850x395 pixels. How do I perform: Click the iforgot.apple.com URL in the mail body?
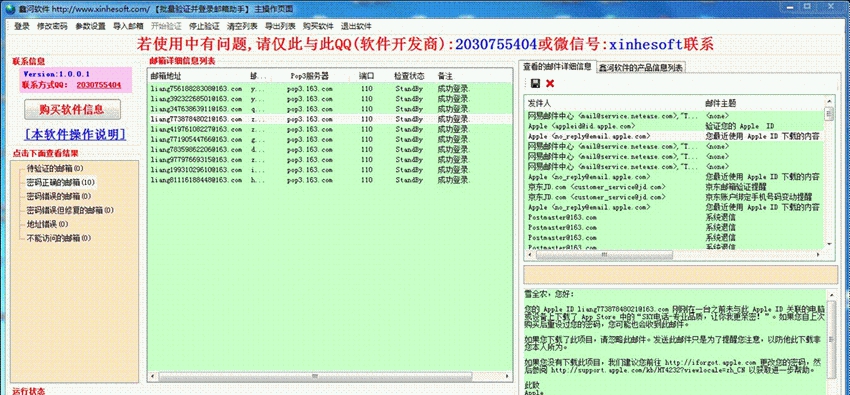710,361
